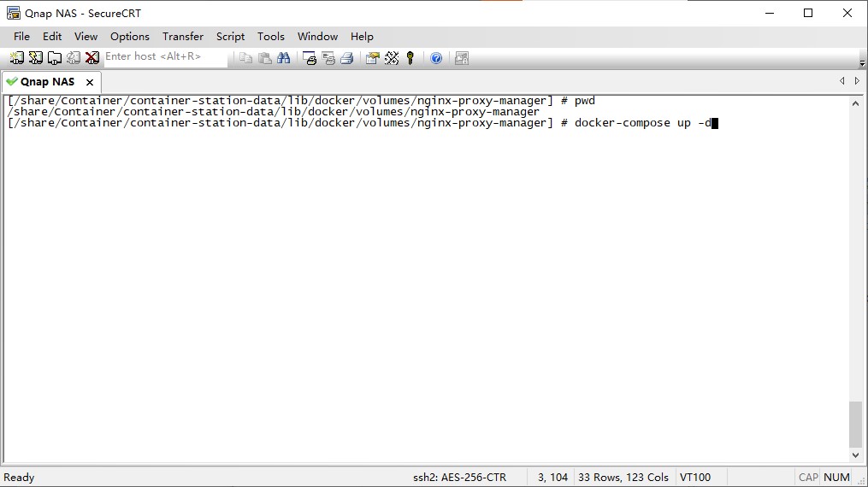Click the Paste toolbar icon
This screenshot has width=868, height=487.
pos(264,58)
